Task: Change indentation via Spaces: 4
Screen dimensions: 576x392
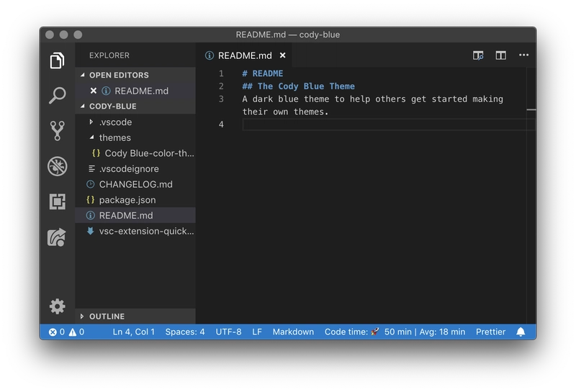Action: (185, 332)
